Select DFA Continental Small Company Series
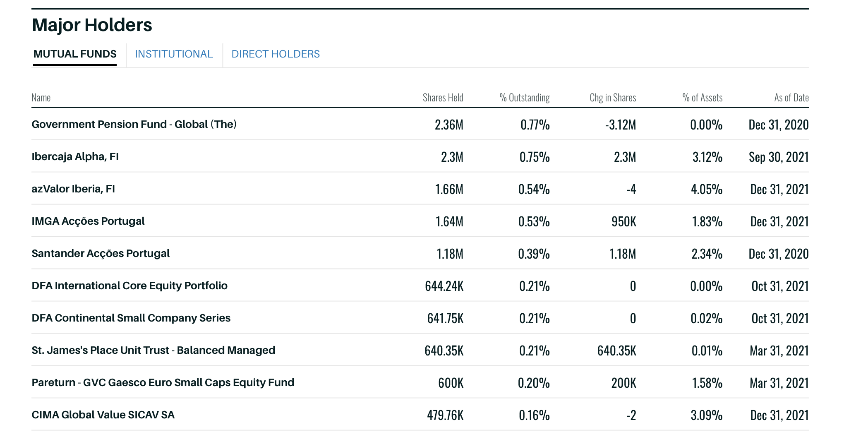The width and height of the screenshot is (868, 437). coord(131,318)
